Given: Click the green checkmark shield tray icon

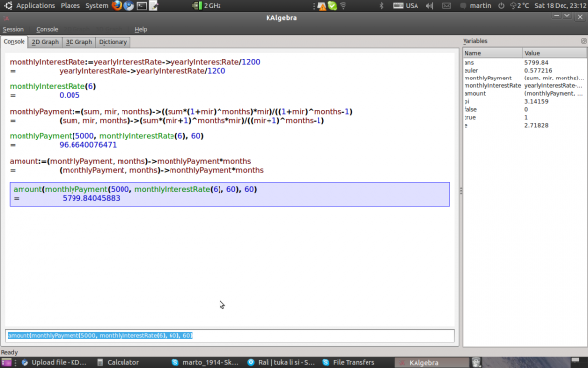Looking at the screenshot, I should tap(332, 5).
